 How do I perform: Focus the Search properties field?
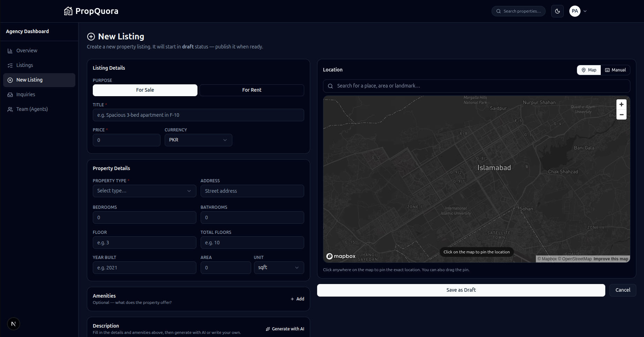[518, 11]
